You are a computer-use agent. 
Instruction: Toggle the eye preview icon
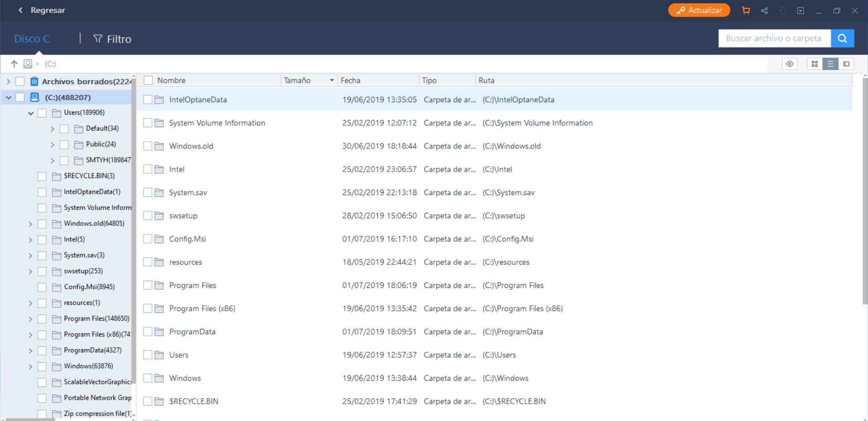[790, 64]
